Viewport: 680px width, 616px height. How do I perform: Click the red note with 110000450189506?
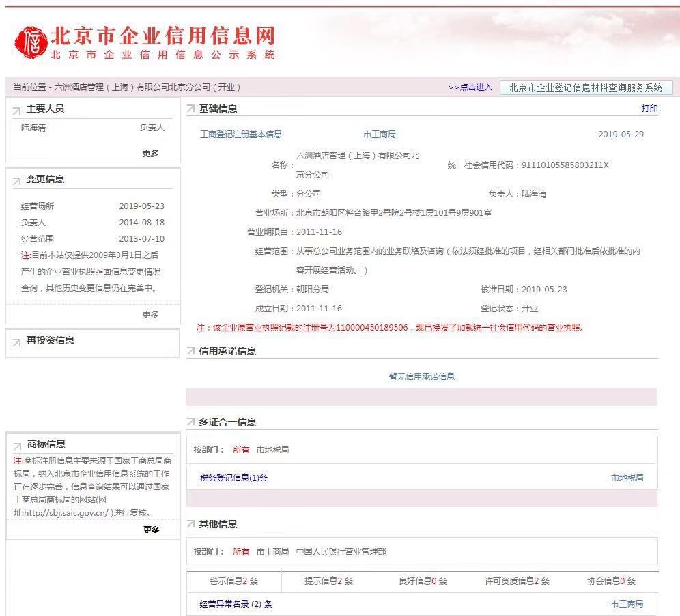click(391, 328)
